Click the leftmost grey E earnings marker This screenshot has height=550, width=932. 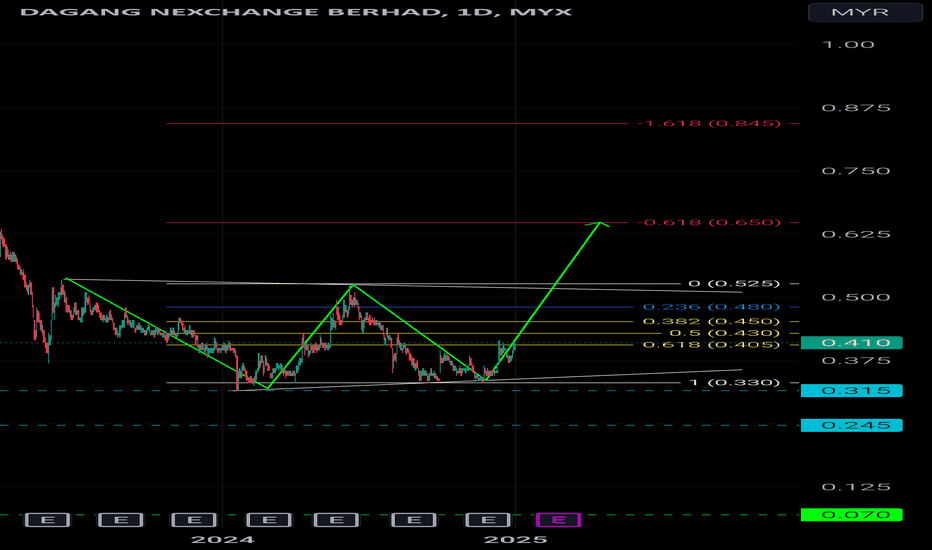(48, 520)
